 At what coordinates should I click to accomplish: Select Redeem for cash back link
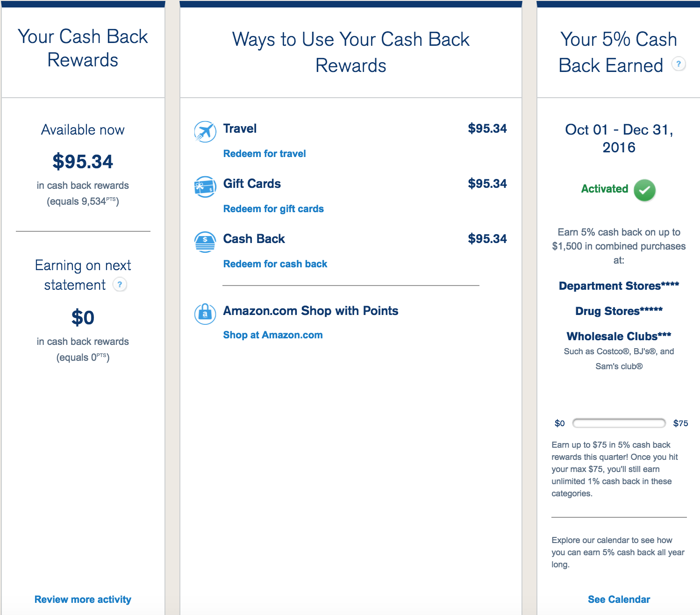click(275, 264)
